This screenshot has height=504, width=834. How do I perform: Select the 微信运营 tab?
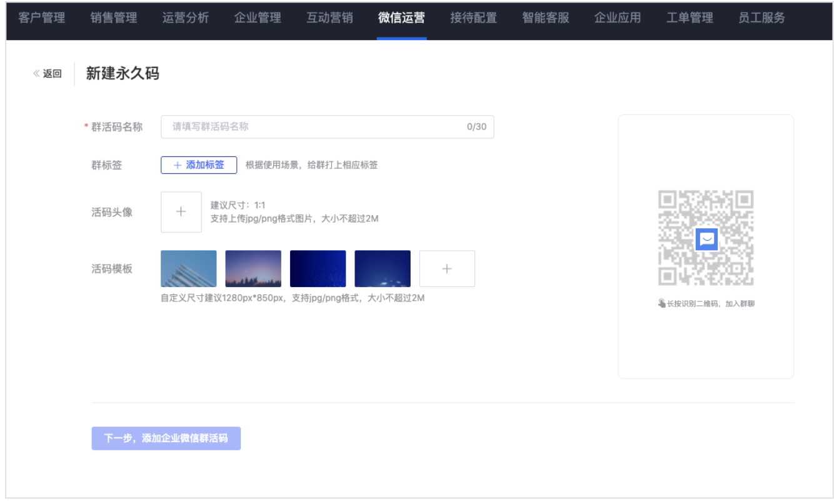(x=401, y=18)
